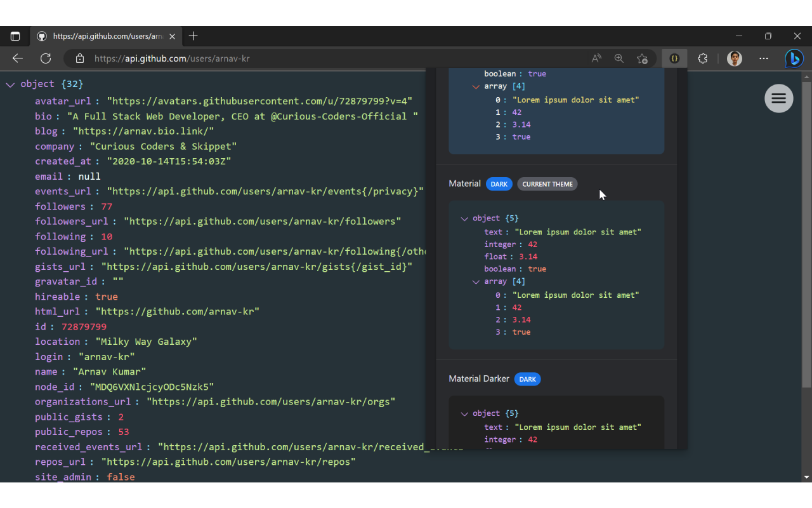This screenshot has width=812, height=508.
Task: Click the JSON viewer extension icon
Action: coord(674,58)
